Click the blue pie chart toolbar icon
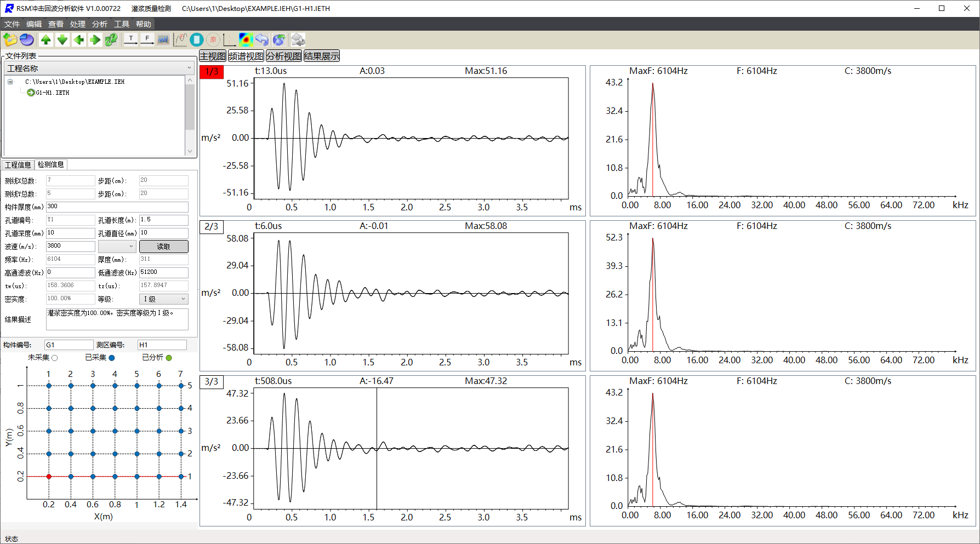The width and height of the screenshot is (980, 544). [27, 39]
